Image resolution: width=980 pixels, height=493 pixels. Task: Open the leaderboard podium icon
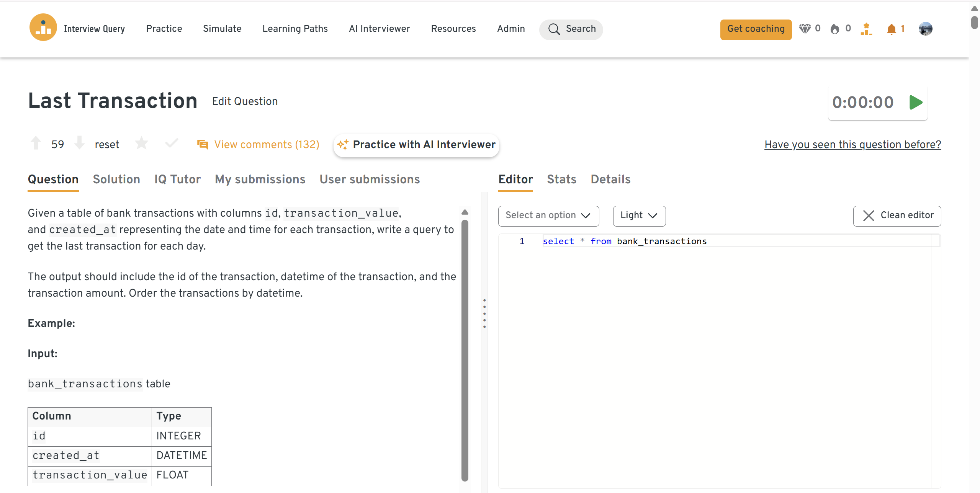(866, 29)
